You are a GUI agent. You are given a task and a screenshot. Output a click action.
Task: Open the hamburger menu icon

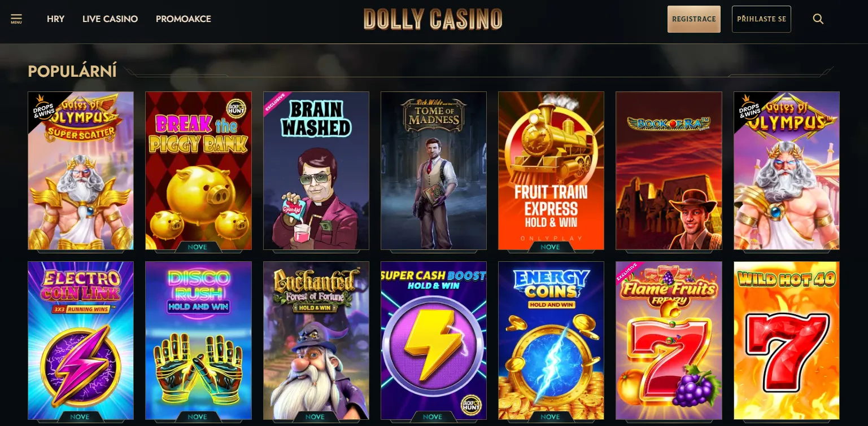16,19
